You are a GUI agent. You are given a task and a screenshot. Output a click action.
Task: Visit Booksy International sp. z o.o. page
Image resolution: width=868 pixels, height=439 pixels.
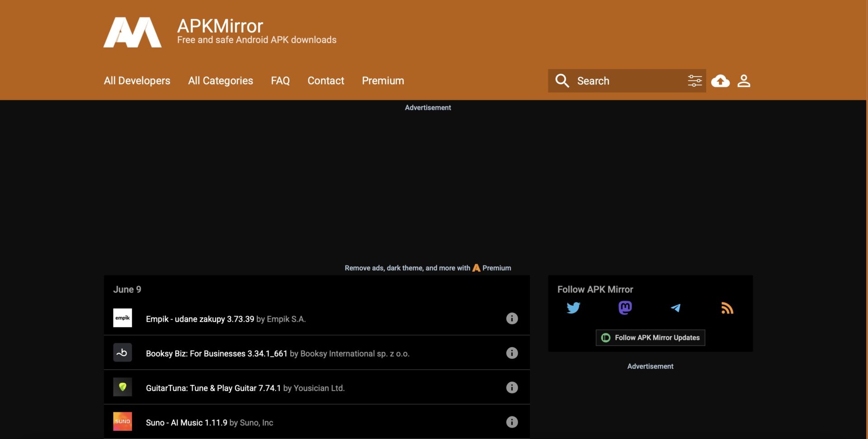[355, 354]
